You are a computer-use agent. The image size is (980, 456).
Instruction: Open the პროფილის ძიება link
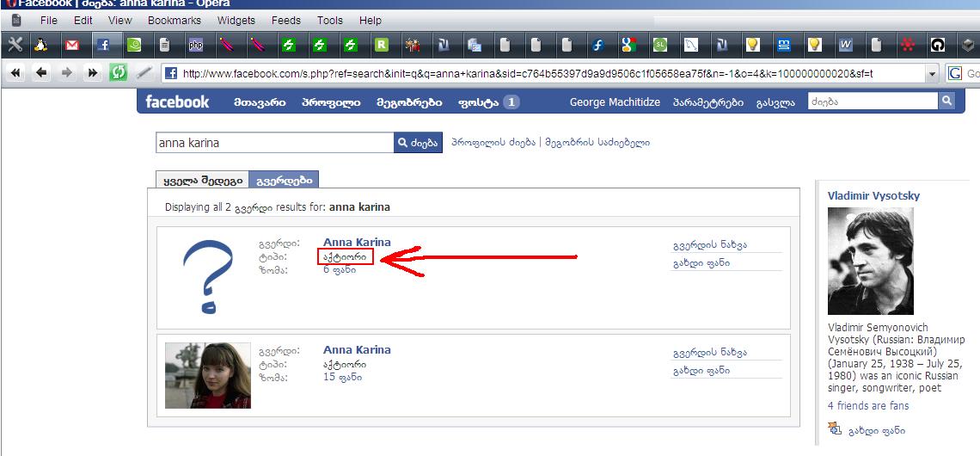[493, 143]
